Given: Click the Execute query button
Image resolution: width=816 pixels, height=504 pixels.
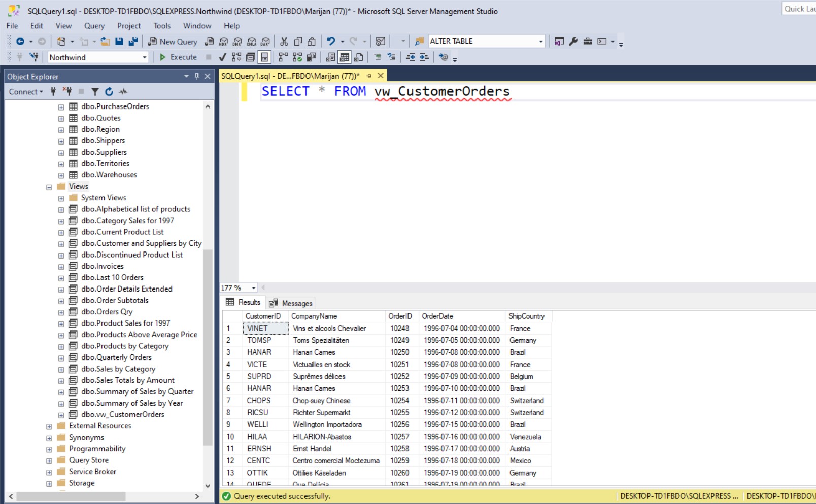Looking at the screenshot, I should (178, 57).
